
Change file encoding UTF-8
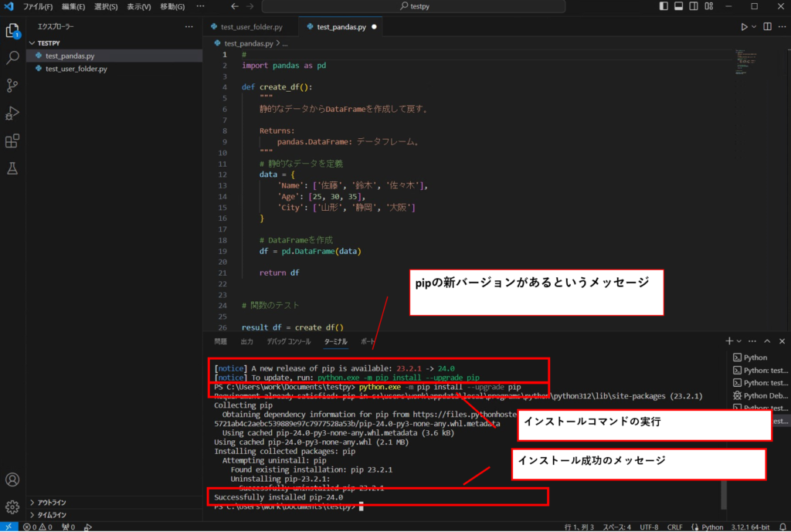(x=649, y=527)
